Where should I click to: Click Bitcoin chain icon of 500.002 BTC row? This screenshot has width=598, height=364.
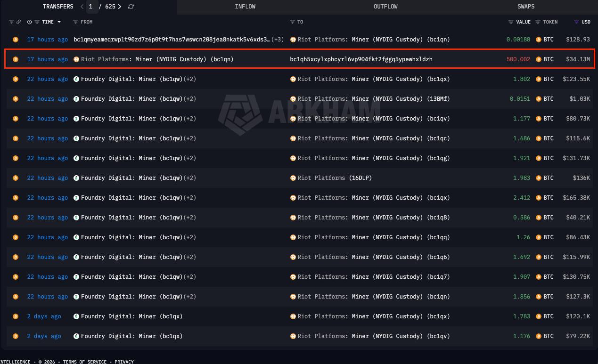pos(16,59)
